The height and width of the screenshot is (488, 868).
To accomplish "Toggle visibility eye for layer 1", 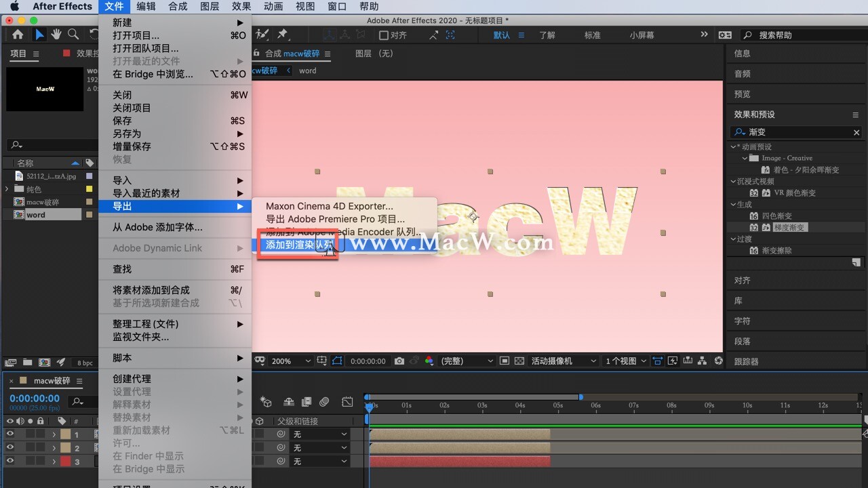I will pos(10,434).
